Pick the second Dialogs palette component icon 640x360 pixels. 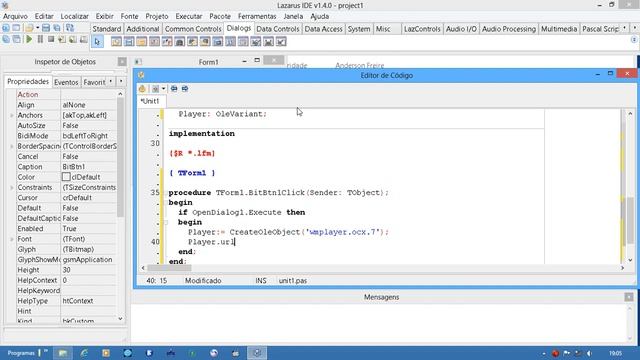point(129,42)
